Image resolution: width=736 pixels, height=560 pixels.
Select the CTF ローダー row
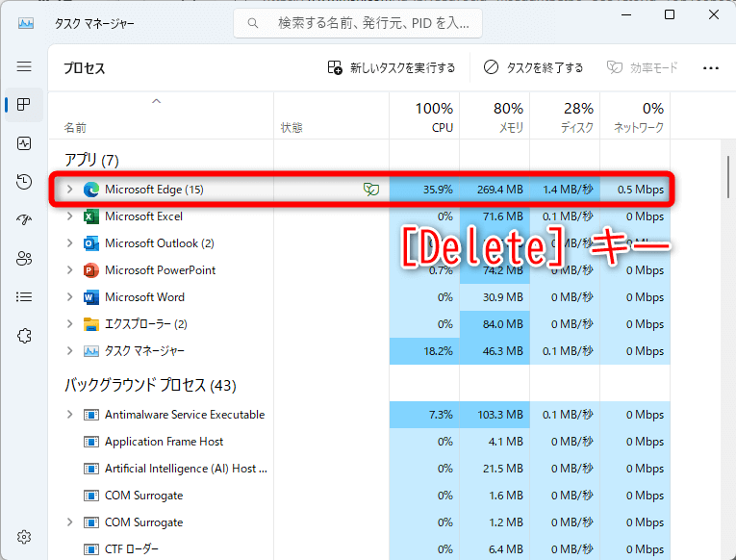click(359, 548)
